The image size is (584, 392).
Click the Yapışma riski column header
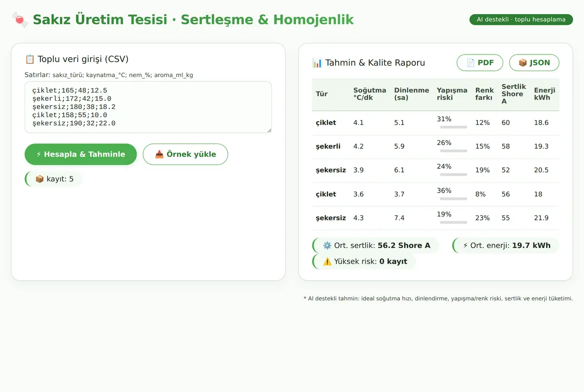coord(452,94)
